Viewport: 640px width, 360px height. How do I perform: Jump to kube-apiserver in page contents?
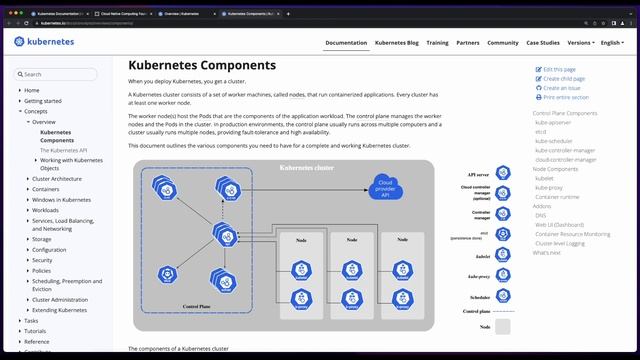553,122
